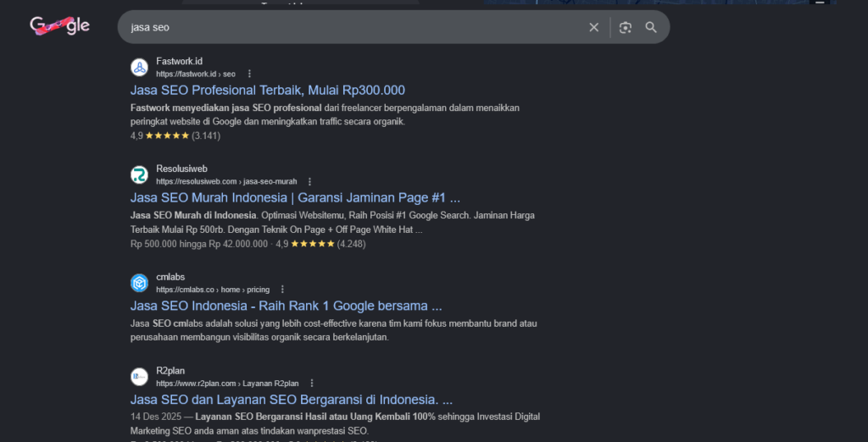Open search by image camera icon

pyautogui.click(x=626, y=27)
